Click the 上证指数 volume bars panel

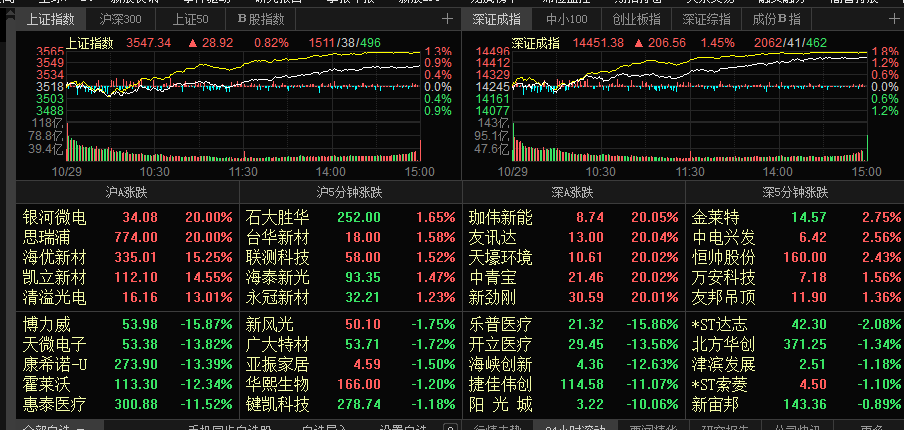point(243,141)
